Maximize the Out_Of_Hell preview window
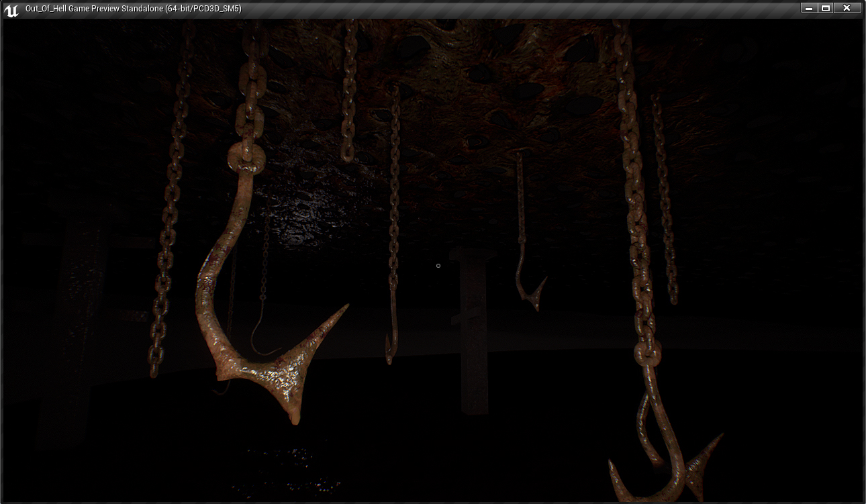The height and width of the screenshot is (504, 866). [x=826, y=8]
